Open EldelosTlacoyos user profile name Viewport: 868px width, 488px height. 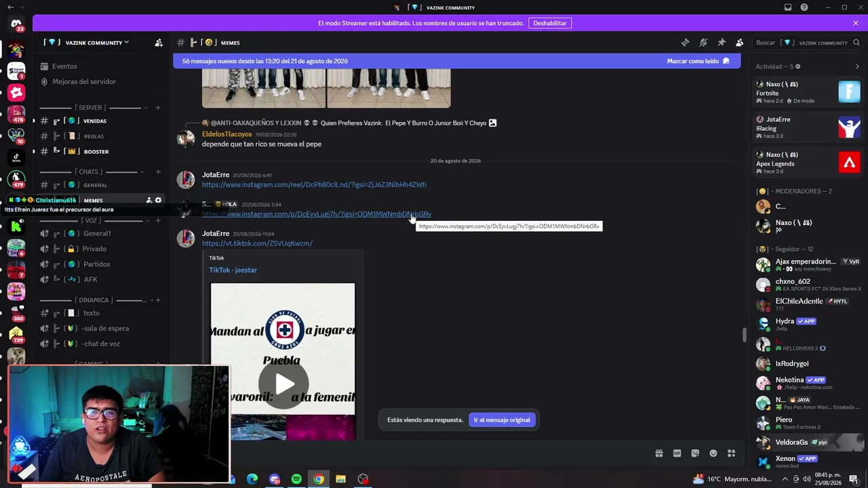tap(226, 134)
